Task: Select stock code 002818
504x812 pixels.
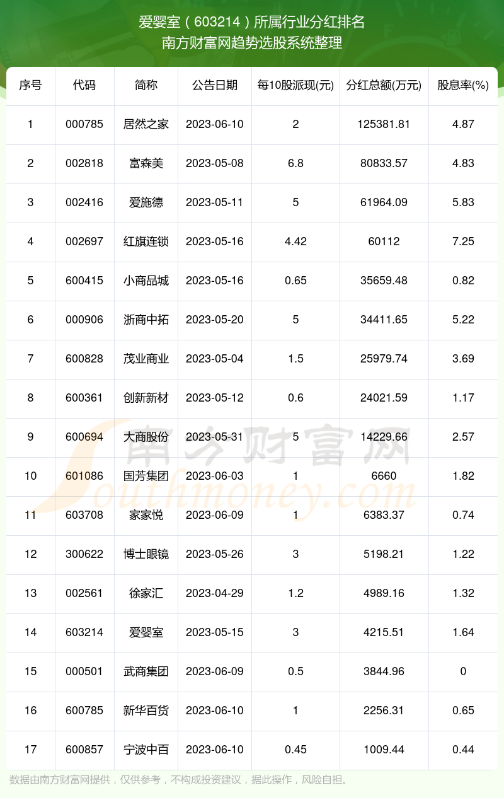Action: (84, 163)
